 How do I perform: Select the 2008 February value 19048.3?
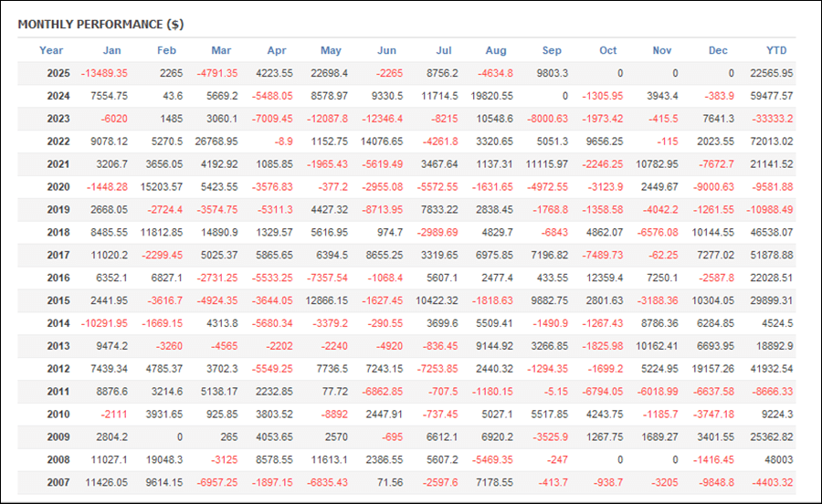160,459
